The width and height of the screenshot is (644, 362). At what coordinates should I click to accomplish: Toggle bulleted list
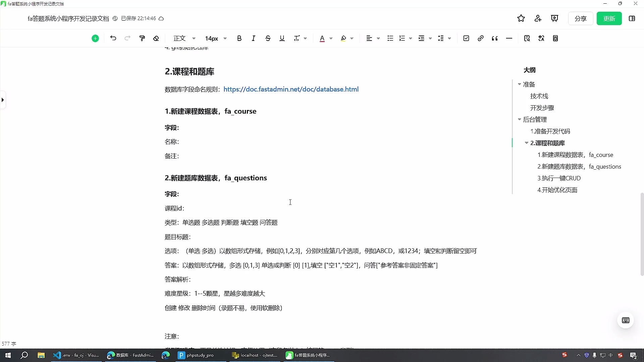click(390, 38)
